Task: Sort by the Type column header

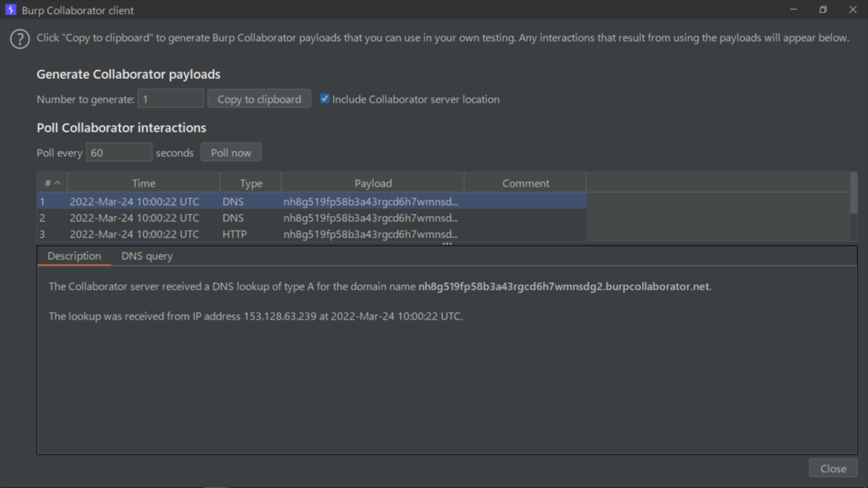Action: pos(251,183)
